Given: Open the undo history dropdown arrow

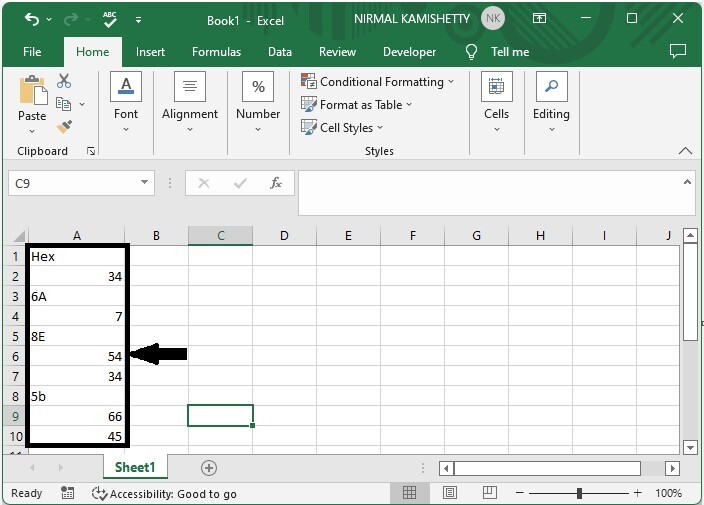Looking at the screenshot, I should tap(49, 20).
